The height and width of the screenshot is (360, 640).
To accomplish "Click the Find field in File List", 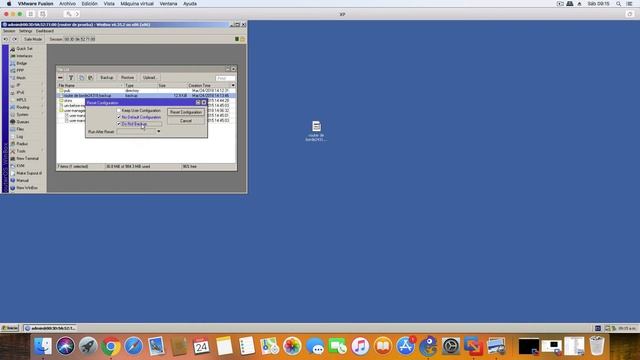I will point(225,78).
